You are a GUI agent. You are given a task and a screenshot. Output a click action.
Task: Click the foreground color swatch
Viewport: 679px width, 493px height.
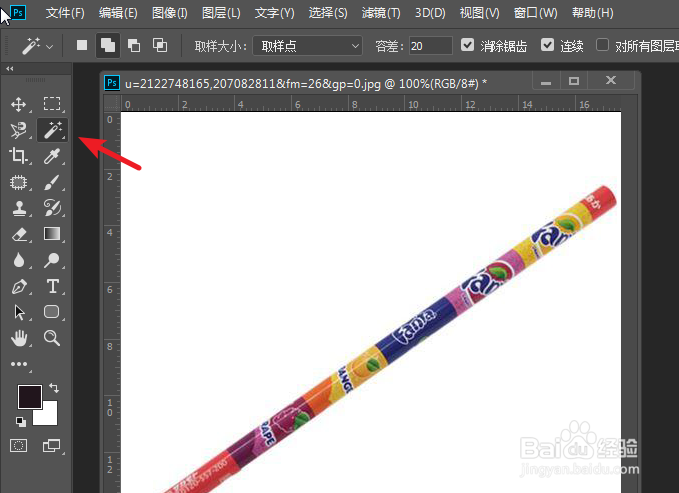(x=29, y=395)
